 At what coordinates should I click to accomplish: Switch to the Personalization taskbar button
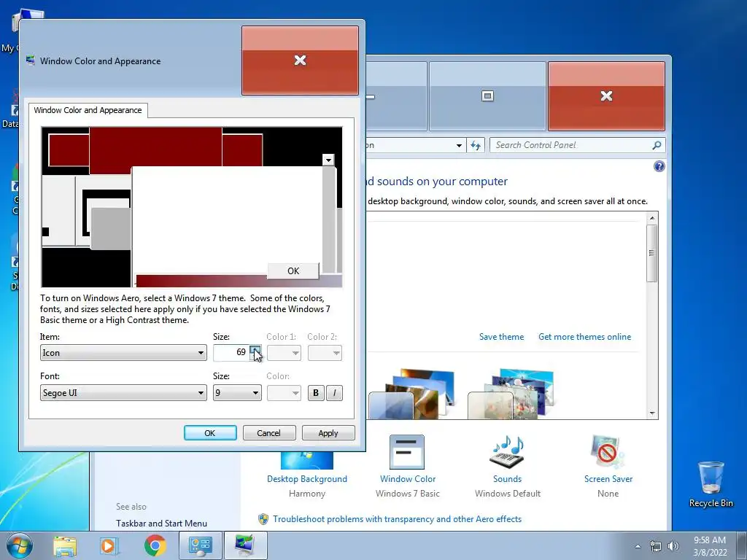[245, 545]
